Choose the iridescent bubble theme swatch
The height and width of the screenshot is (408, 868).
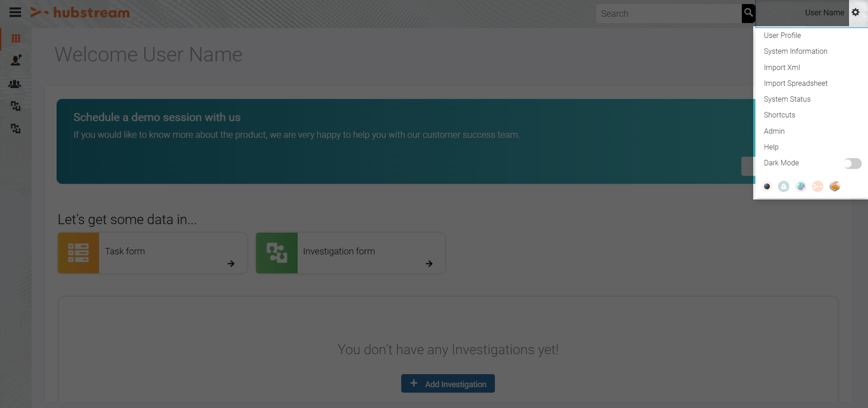click(801, 186)
